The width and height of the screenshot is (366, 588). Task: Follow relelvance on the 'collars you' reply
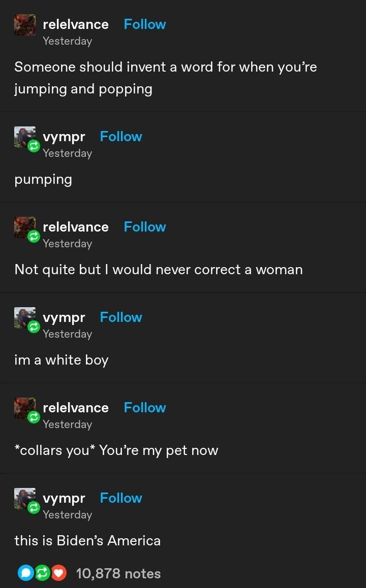145,408
